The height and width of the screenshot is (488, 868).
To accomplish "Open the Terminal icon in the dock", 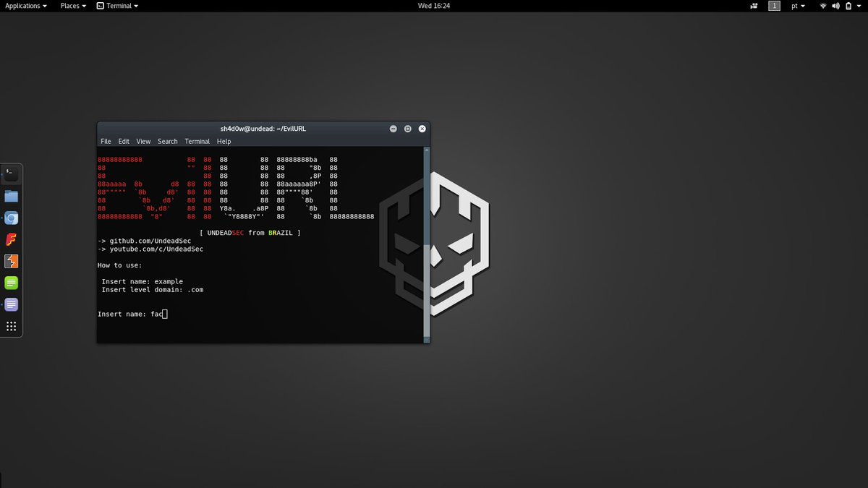I will coord(11,174).
